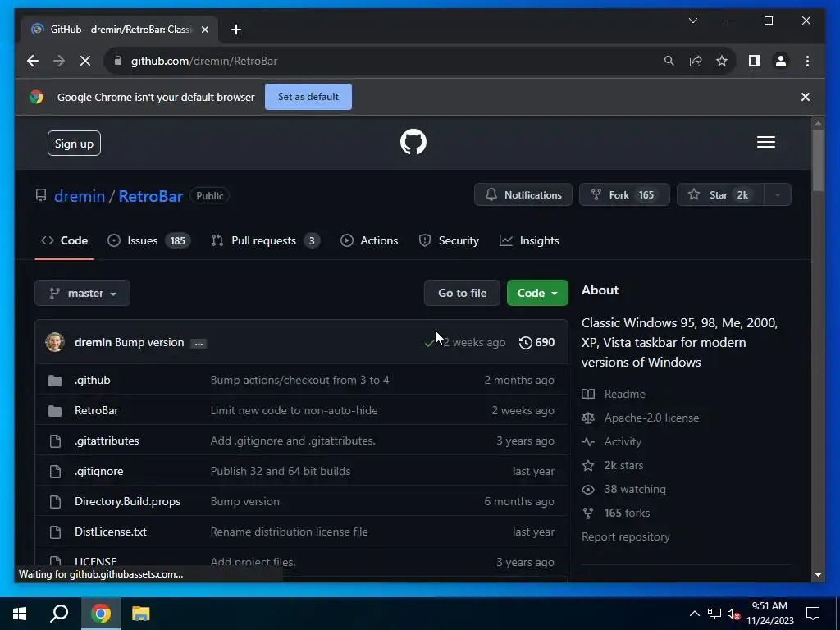This screenshot has height=630, width=840.
Task: Open the hamburger navigation menu
Action: 765,142
